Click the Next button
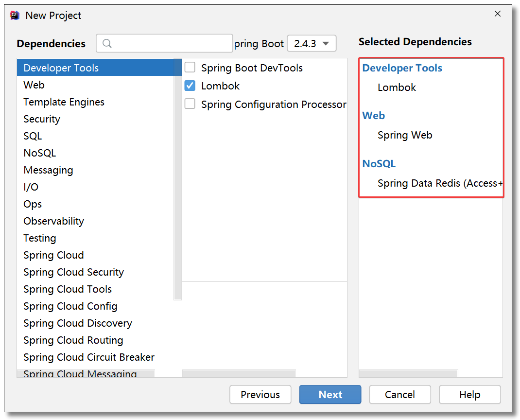Viewport: 520px width, 420px height. [x=330, y=394]
